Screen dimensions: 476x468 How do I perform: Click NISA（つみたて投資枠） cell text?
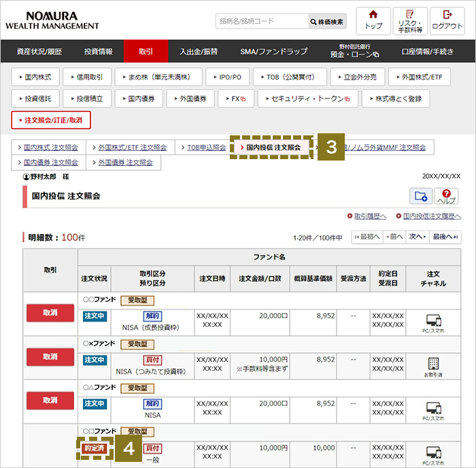[151, 371]
